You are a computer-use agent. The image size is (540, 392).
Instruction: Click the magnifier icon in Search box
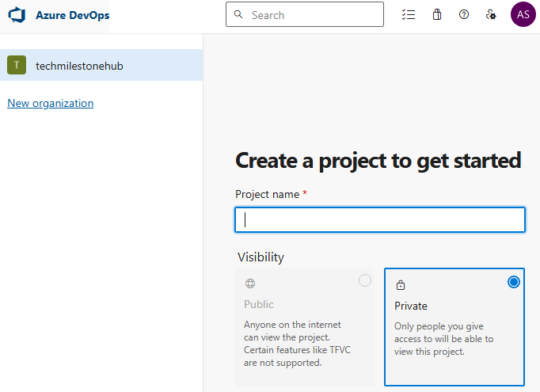[239, 15]
